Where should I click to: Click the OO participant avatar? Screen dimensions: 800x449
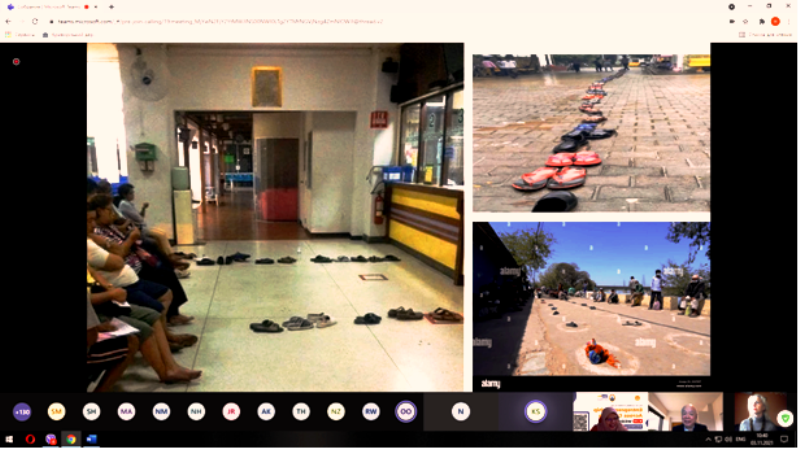pyautogui.click(x=405, y=411)
